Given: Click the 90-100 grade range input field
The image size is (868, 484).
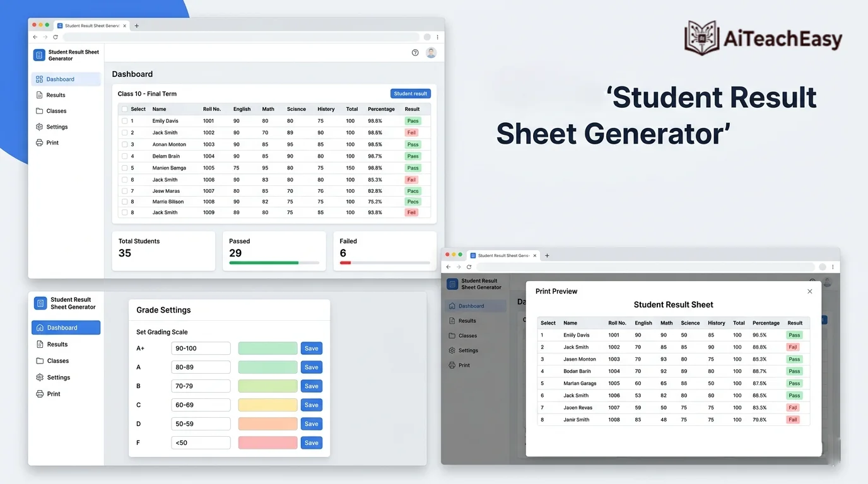Looking at the screenshot, I should point(201,348).
